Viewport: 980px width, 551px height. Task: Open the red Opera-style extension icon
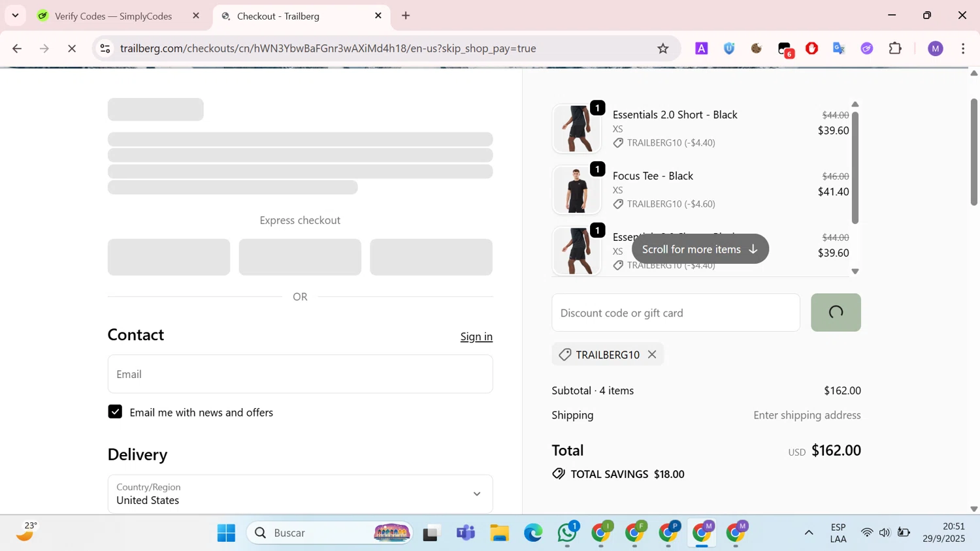pyautogui.click(x=812, y=48)
